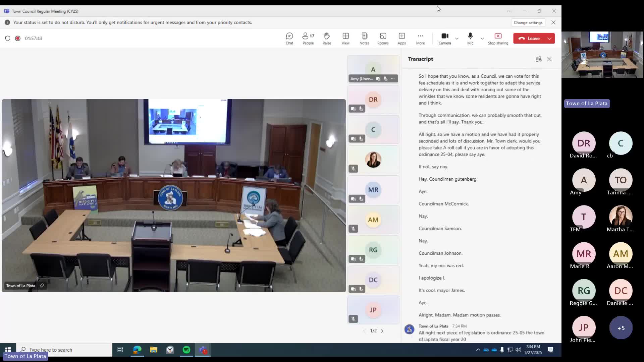
Task: Stop sharing the screen
Action: pyautogui.click(x=498, y=38)
